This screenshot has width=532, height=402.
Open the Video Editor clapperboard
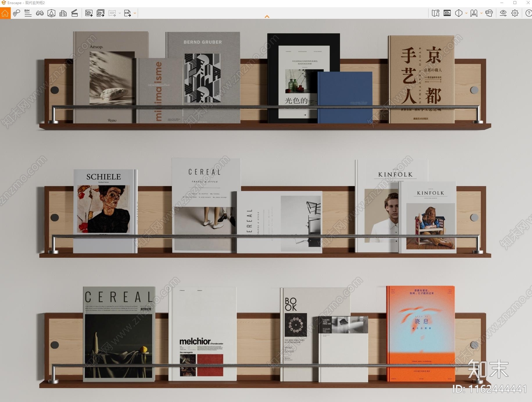(x=75, y=13)
